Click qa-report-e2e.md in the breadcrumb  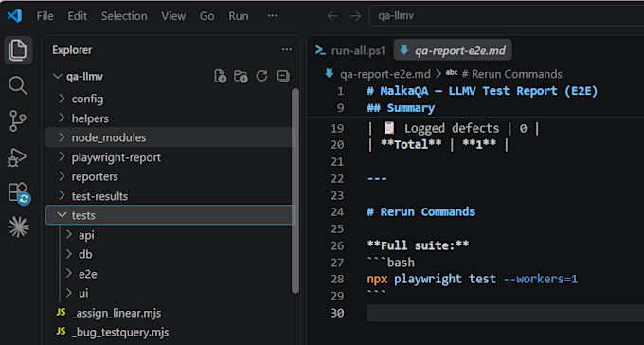[385, 74]
